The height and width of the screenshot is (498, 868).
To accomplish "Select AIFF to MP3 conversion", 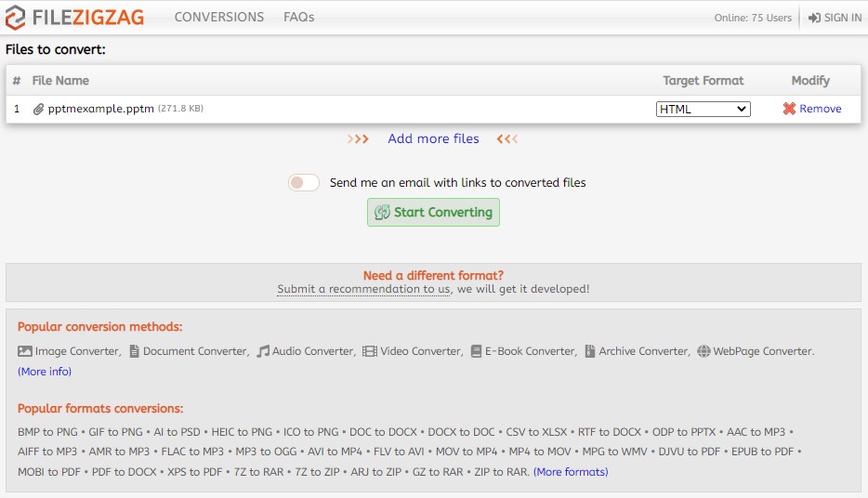I will click(x=47, y=452).
